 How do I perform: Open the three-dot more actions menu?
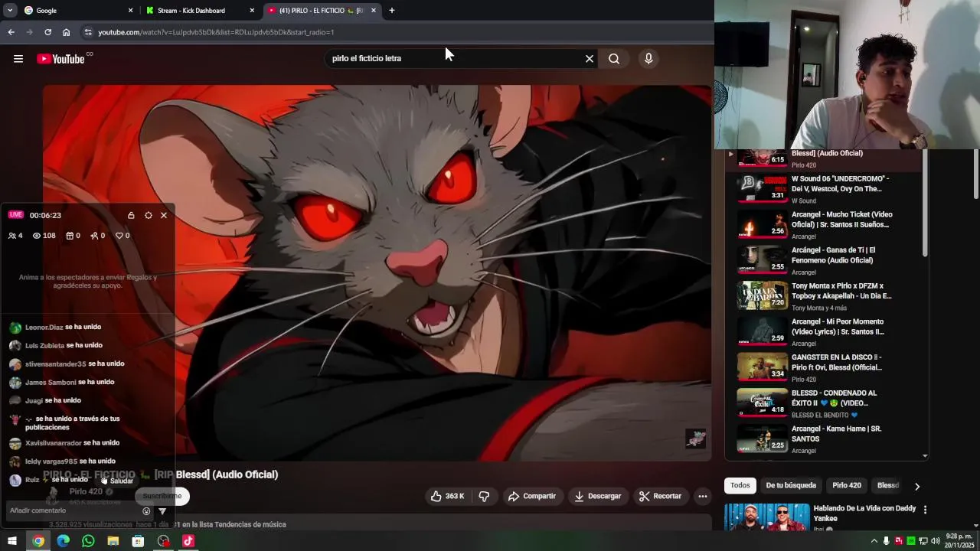(702, 496)
